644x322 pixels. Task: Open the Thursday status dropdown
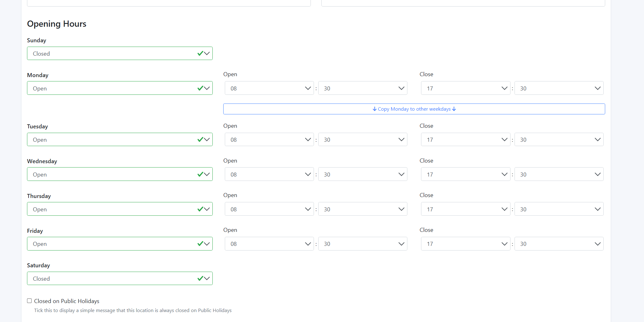[120, 209]
